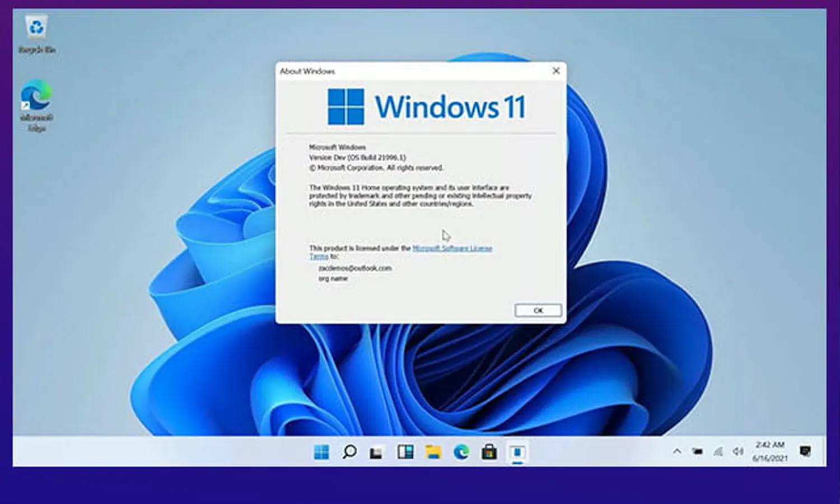Screen dimensions: 840x504
Task: Open the notification center icon
Action: pos(805,451)
